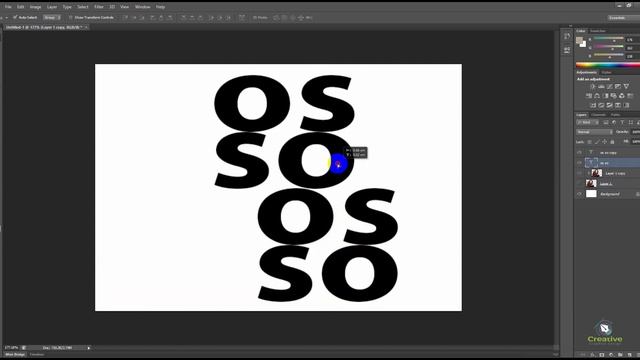Open the Timeline tab at bottom
The height and width of the screenshot is (360, 640).
pos(37,355)
